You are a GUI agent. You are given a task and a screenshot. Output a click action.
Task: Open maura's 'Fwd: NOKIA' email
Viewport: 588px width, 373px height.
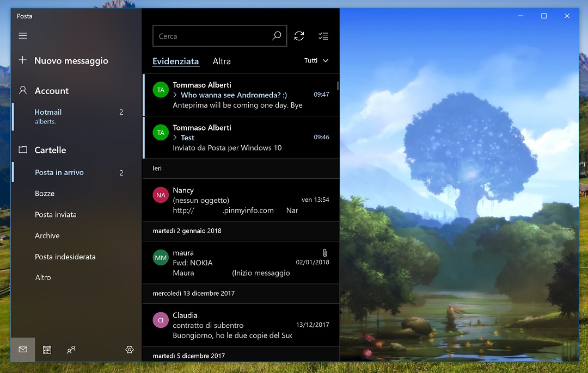241,263
